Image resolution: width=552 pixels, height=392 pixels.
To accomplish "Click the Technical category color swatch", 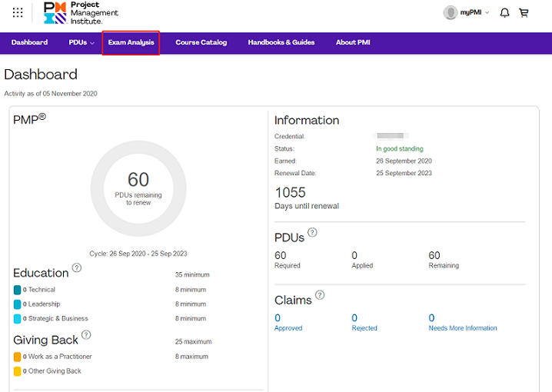I will 17,290.
